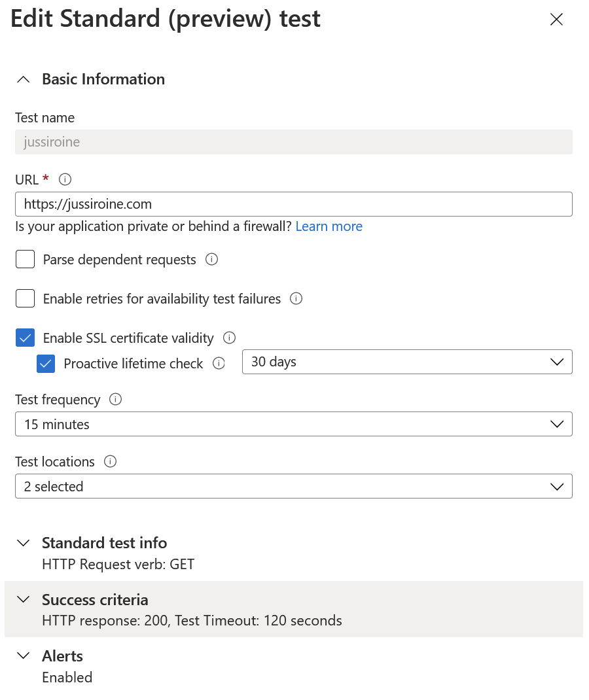The width and height of the screenshot is (589, 700).
Task: Check Enable retries for availability test failures
Action: click(x=25, y=299)
